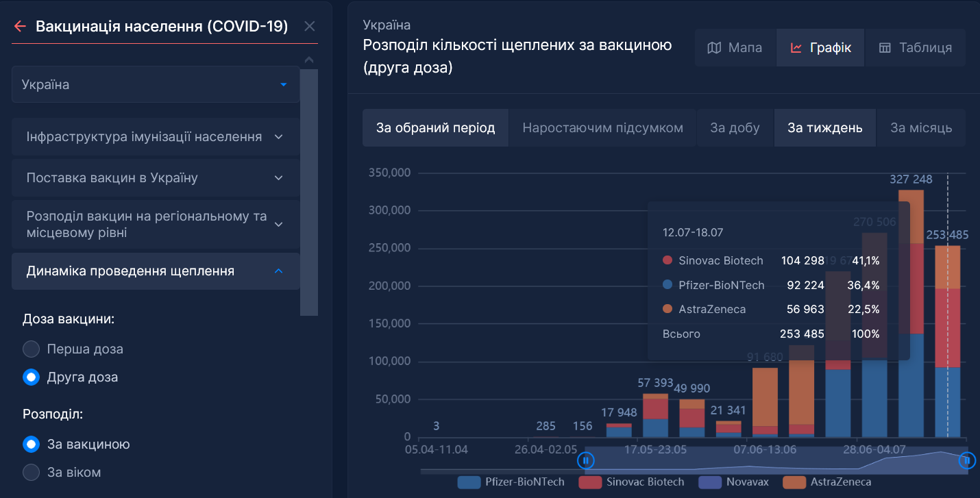Click right range slider handle
Viewport: 980px width, 498px height.
(966, 460)
